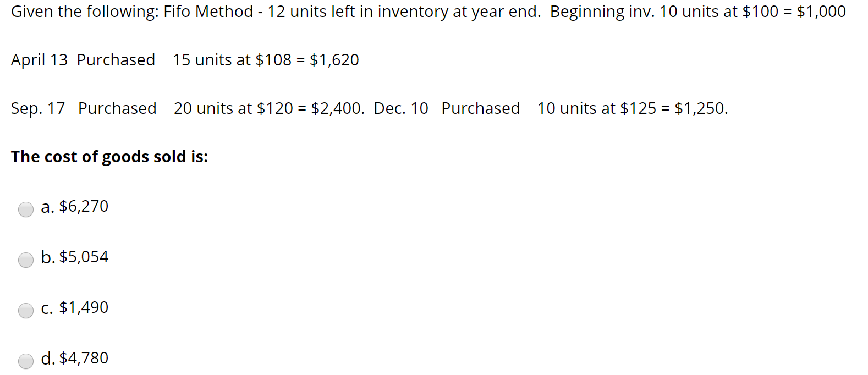Click the answer text $5,054

click(84, 257)
